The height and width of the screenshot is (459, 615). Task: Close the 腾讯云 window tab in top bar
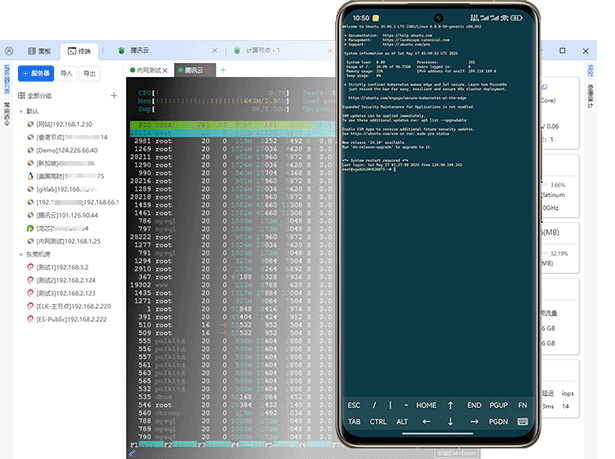215,51
